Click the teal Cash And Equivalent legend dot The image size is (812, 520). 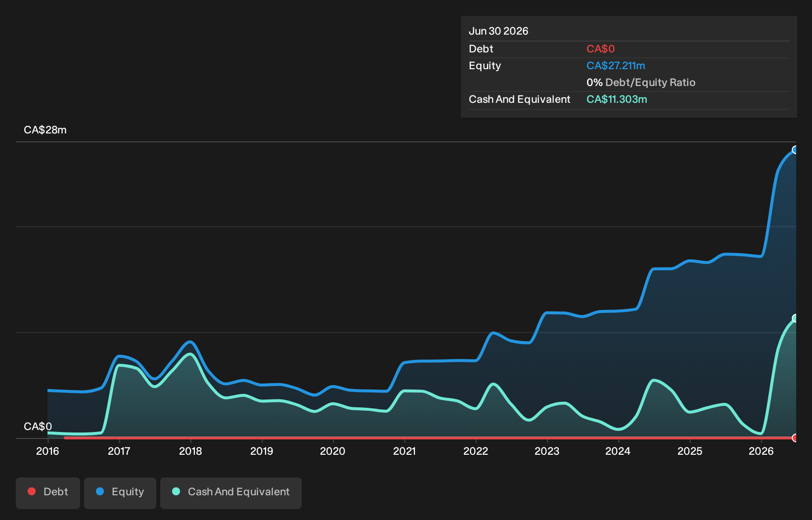[176, 491]
